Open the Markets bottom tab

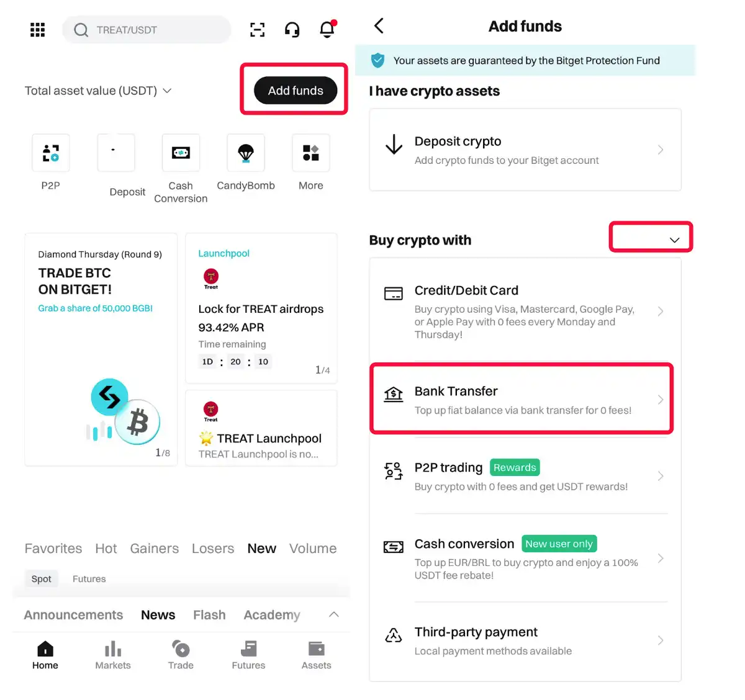[113, 655]
